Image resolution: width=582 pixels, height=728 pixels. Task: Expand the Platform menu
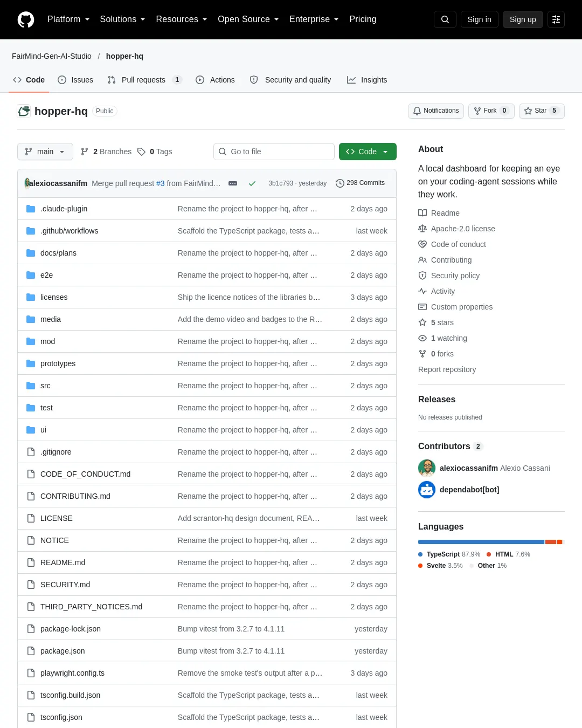68,19
